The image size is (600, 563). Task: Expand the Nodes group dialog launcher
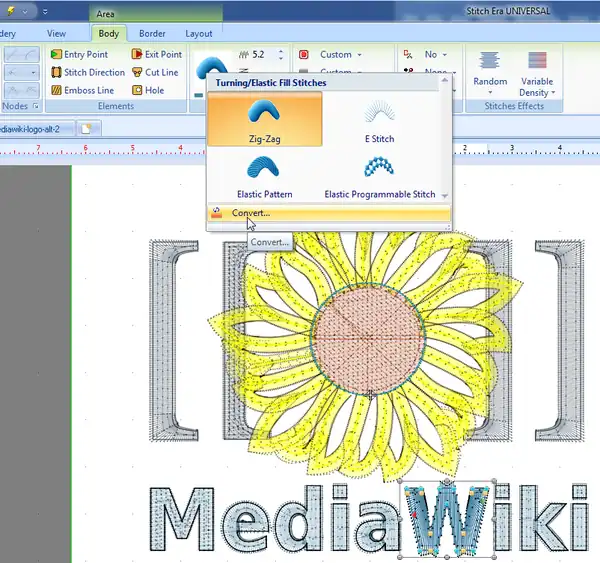pyautogui.click(x=36, y=106)
